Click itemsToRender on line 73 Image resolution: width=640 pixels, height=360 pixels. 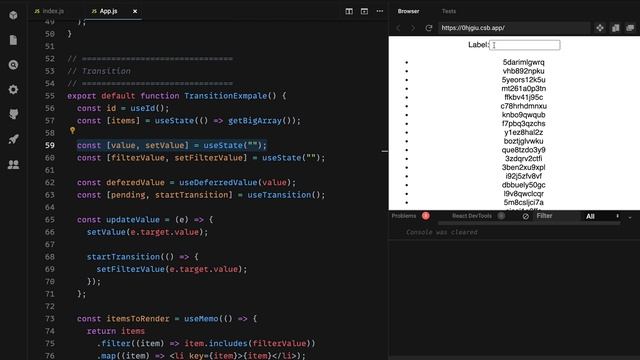click(x=138, y=319)
